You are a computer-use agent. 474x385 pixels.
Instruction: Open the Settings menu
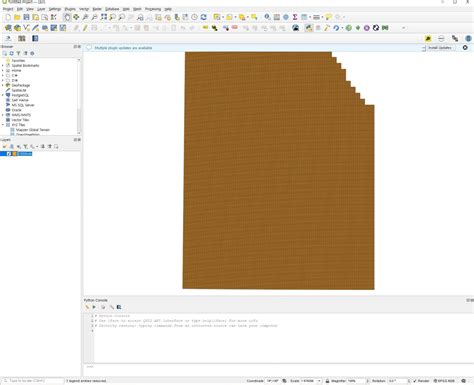[x=55, y=9]
